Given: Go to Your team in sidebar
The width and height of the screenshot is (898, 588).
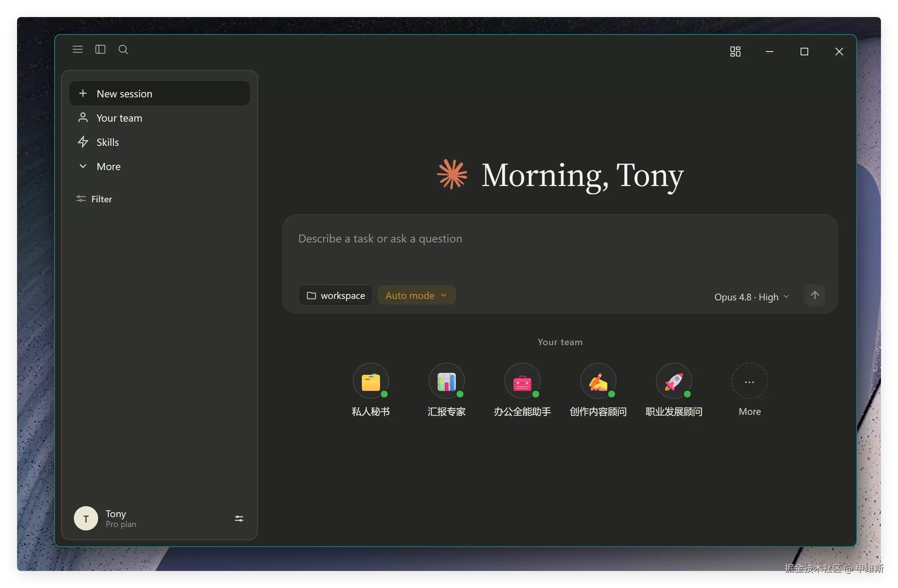Looking at the screenshot, I should [x=160, y=118].
